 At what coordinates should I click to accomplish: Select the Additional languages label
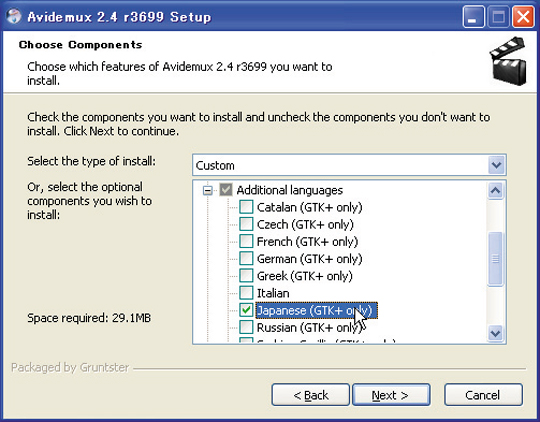click(290, 190)
